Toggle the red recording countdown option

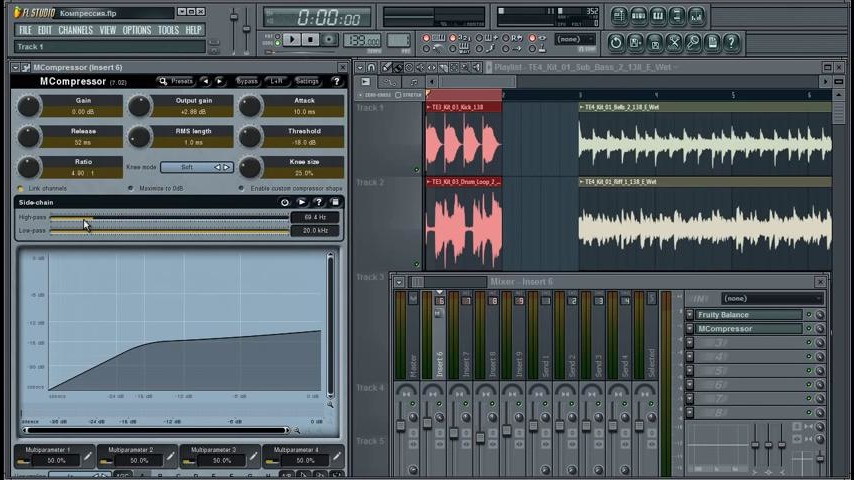coord(453,38)
